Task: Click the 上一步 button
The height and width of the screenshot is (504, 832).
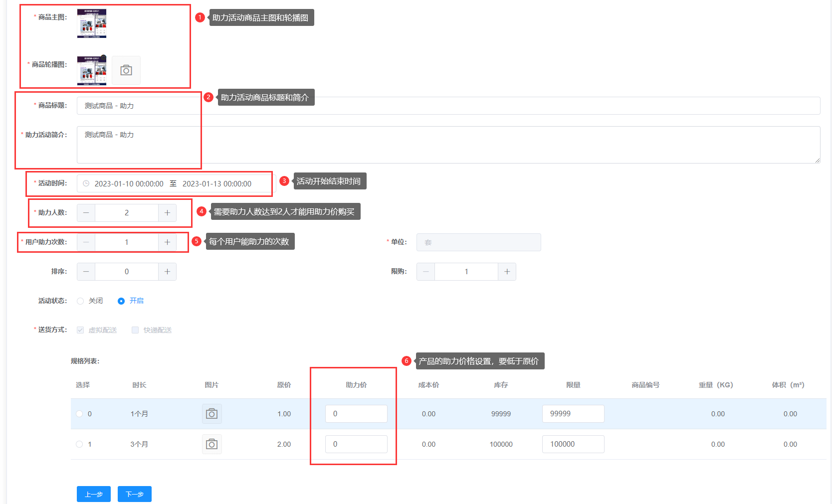Action: [94, 494]
